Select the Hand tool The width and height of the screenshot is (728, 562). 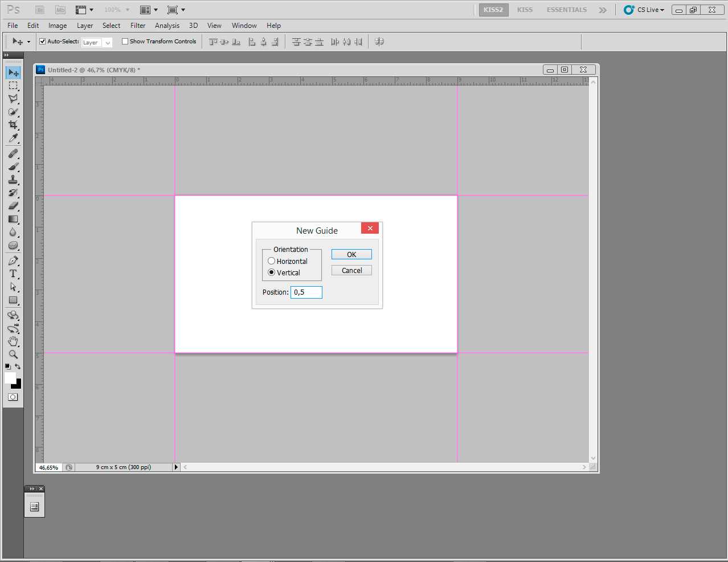[x=13, y=341]
